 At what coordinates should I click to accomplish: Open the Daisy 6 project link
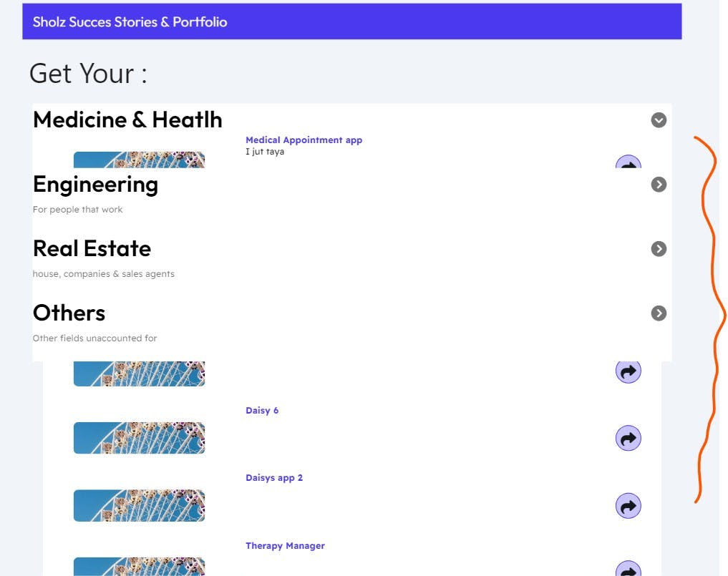(x=262, y=410)
